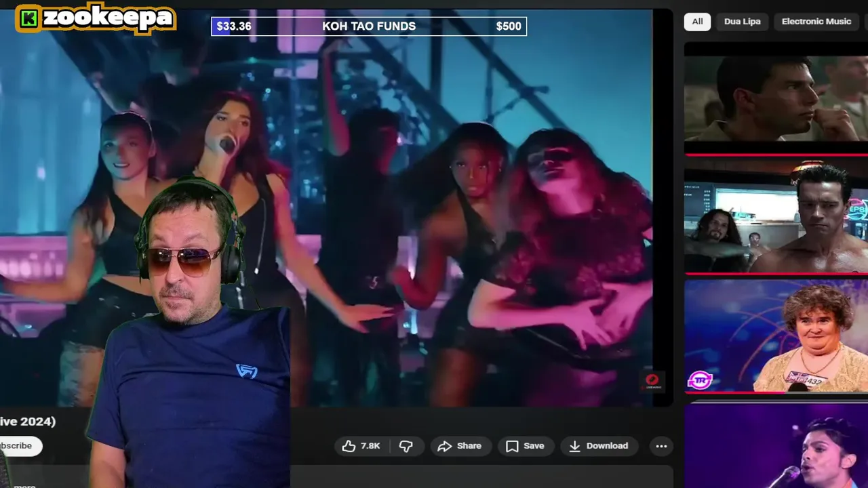
Task: Like the video with 7.8K likes
Action: 360,446
